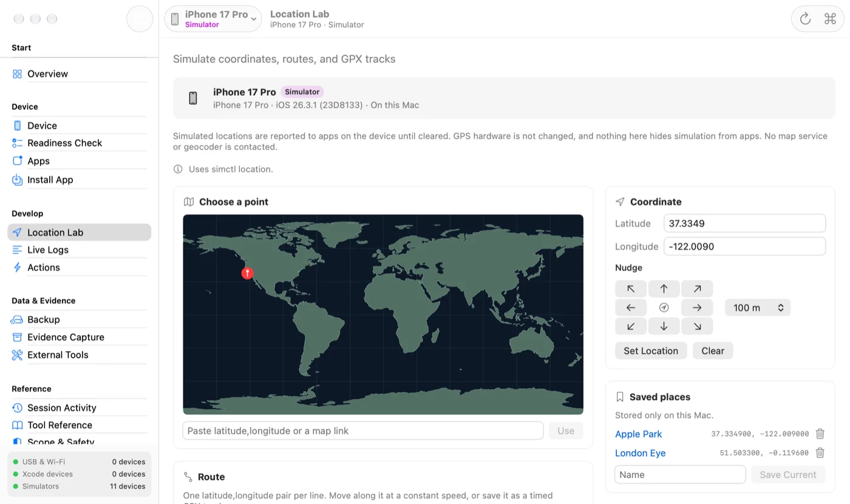Open the command shortcut icon in toolbar
The height and width of the screenshot is (504, 850).
pos(830,19)
